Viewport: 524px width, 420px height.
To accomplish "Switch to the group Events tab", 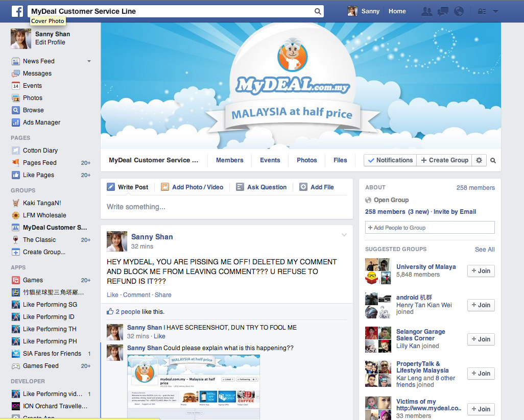I will click(270, 160).
